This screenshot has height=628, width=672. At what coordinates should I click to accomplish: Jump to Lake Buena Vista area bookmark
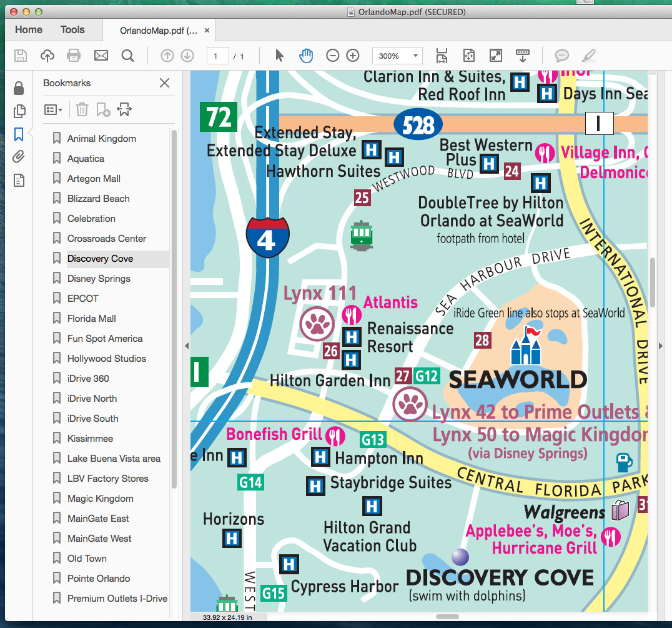114,459
